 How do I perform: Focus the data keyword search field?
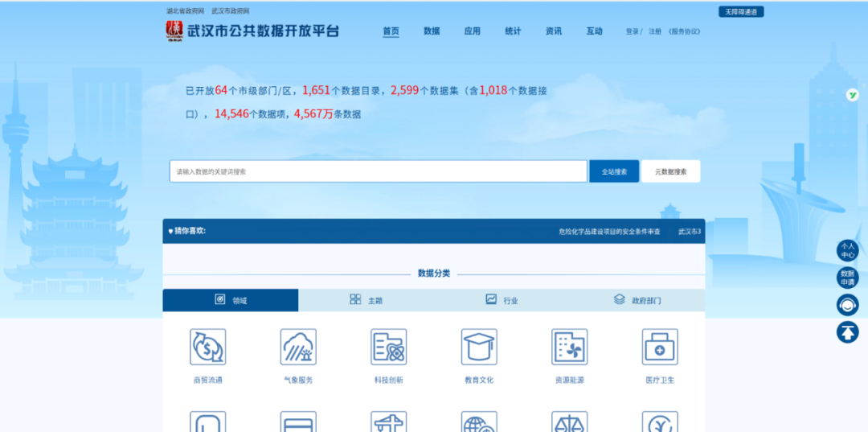(x=378, y=171)
